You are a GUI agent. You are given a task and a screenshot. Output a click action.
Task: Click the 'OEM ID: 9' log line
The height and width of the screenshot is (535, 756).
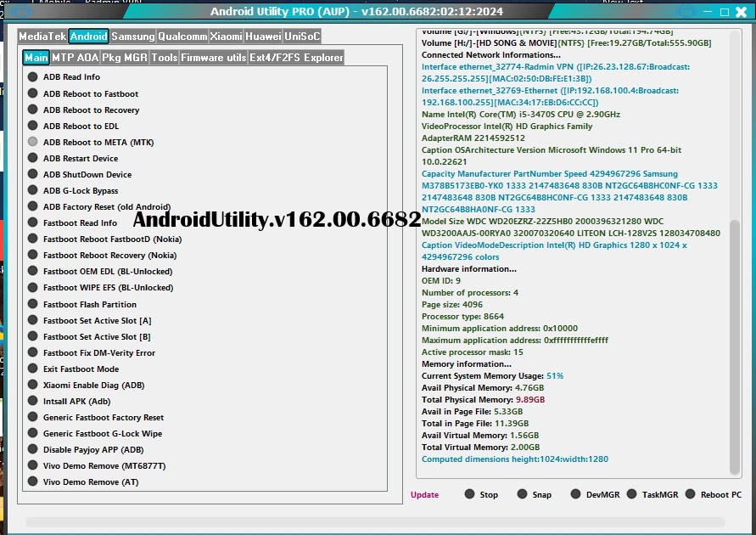coord(441,281)
